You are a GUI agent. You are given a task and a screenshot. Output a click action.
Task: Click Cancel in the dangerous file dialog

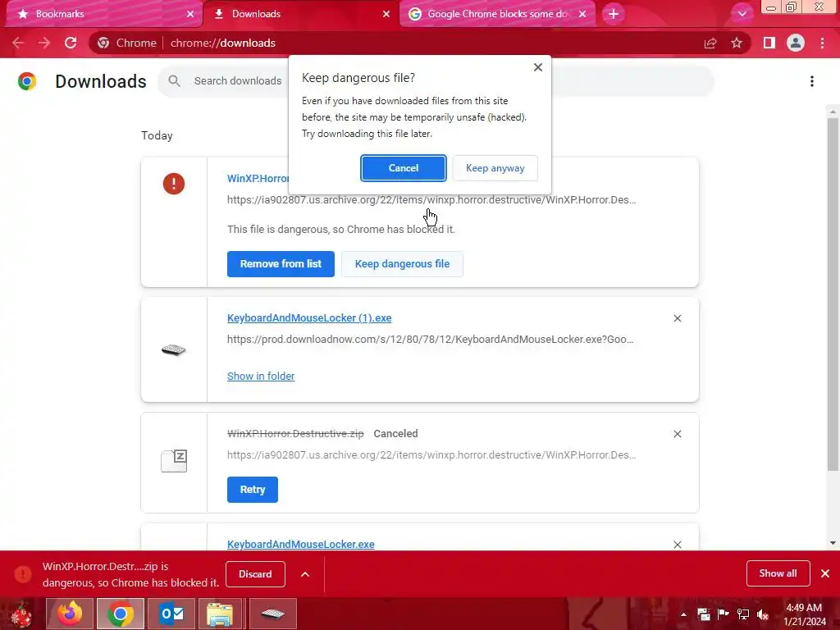click(403, 168)
